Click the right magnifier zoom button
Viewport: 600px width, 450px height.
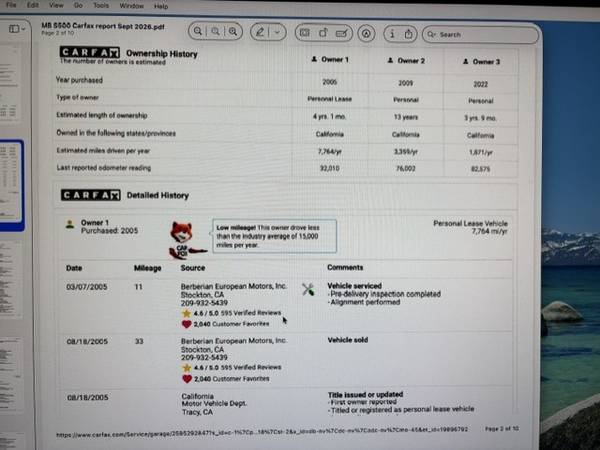tap(233, 31)
